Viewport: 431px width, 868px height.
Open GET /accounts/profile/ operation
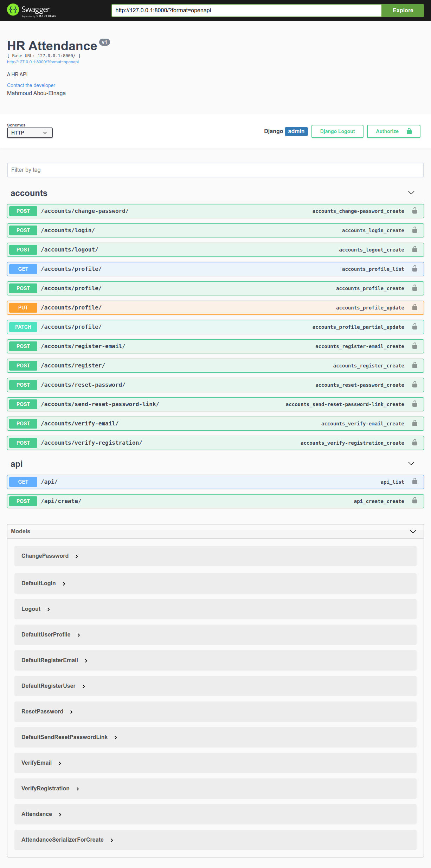tap(215, 269)
